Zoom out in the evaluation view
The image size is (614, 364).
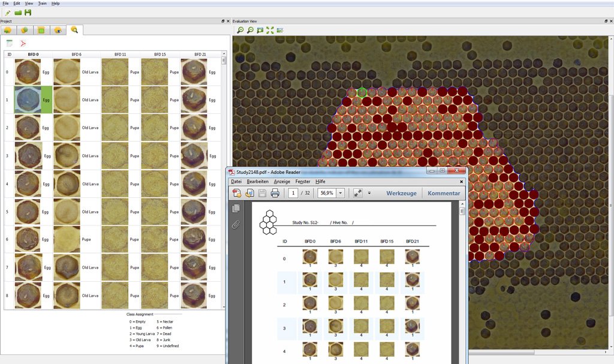[250, 30]
